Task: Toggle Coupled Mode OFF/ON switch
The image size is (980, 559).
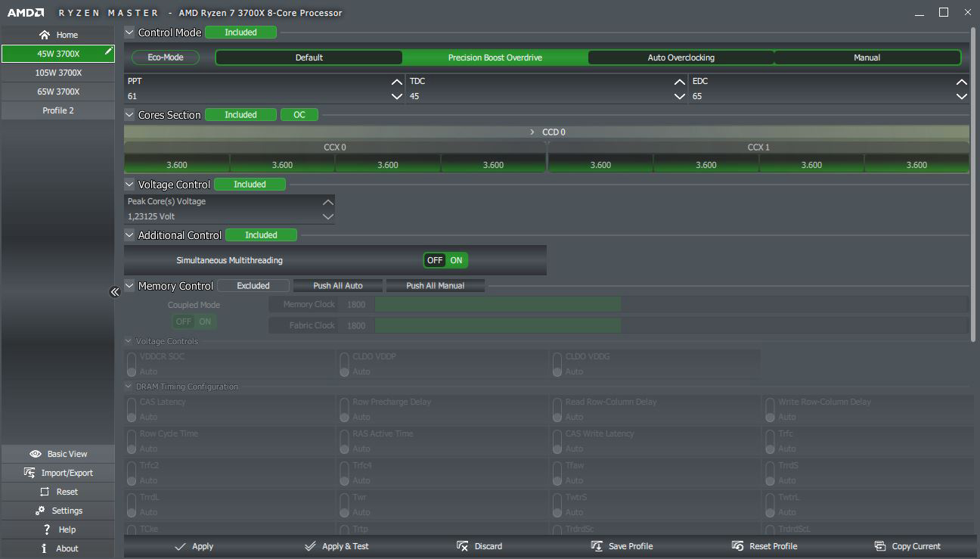Action: (x=194, y=321)
